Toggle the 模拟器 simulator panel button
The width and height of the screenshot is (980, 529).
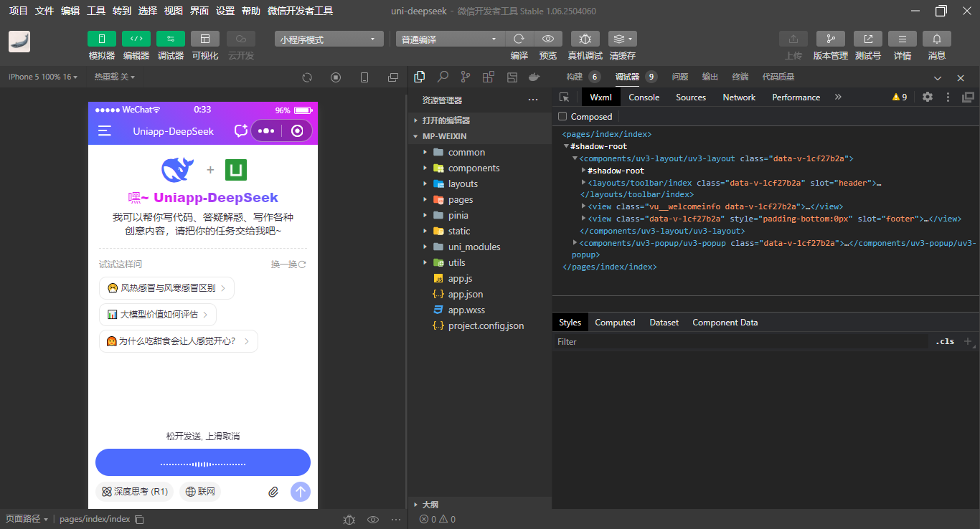coord(101,39)
